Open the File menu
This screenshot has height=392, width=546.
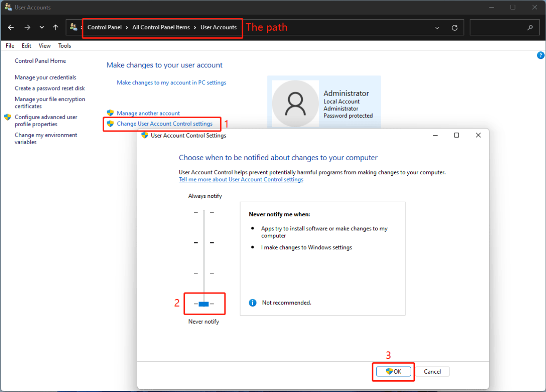(x=10, y=46)
